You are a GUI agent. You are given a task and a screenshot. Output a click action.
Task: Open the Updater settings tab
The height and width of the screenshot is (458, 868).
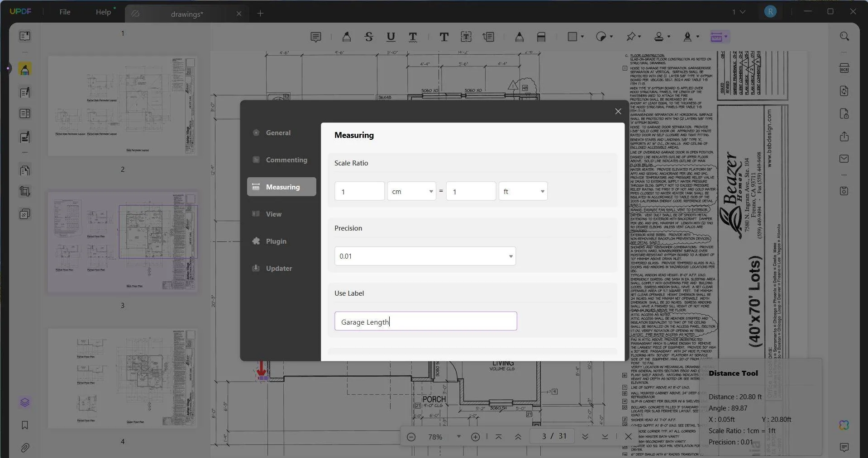281,268
